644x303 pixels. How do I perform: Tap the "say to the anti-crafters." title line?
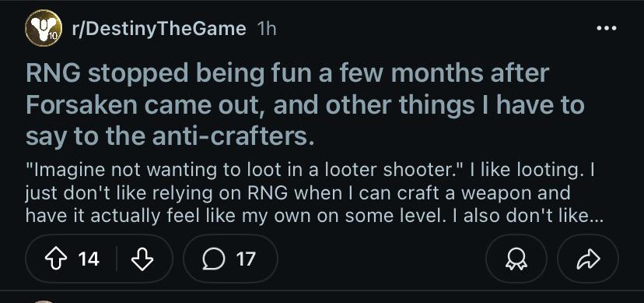(170, 137)
